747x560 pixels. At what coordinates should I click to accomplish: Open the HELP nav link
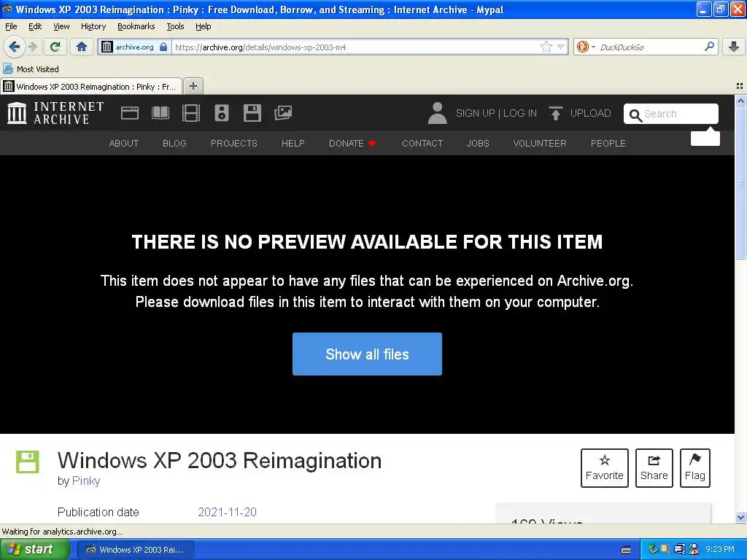point(293,144)
